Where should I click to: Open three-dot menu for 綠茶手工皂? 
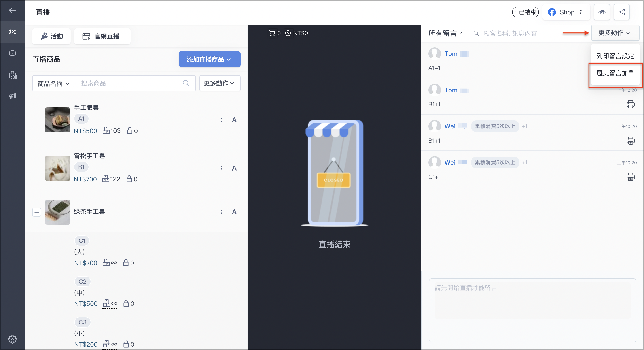[222, 212]
